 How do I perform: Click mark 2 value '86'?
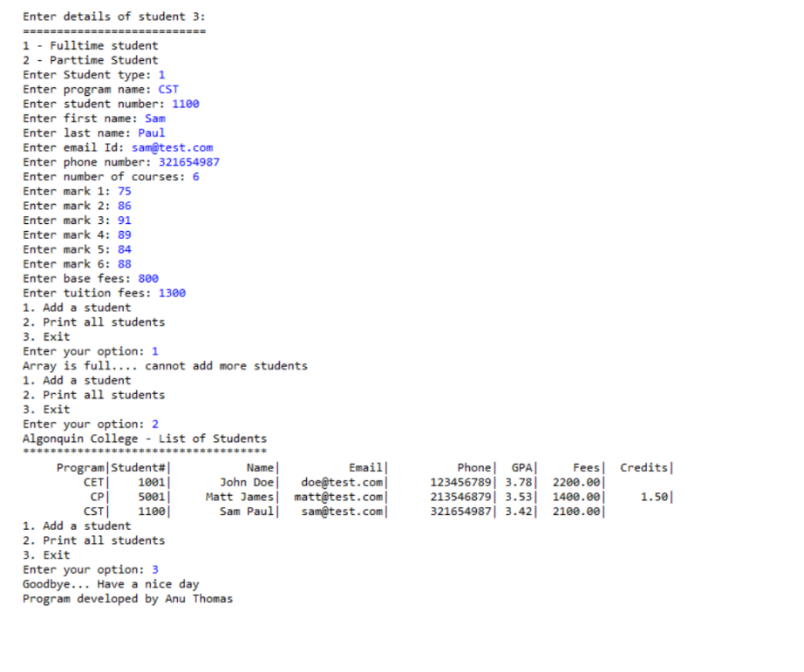125,206
